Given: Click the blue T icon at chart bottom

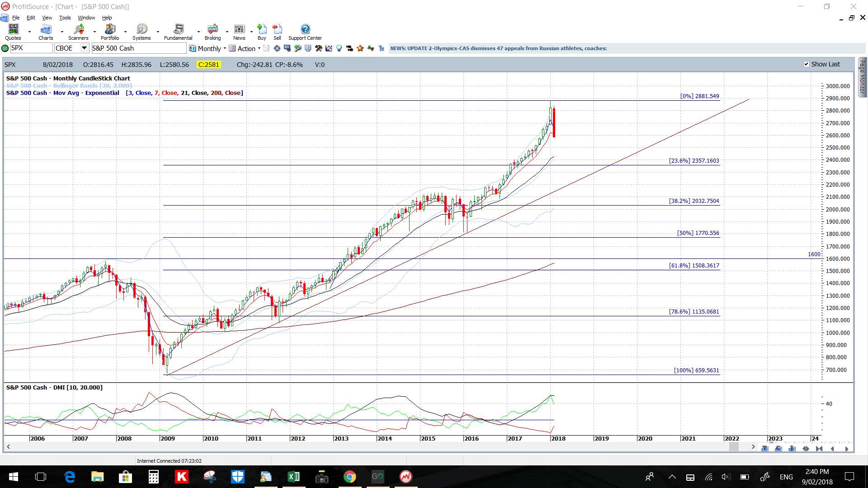Looking at the screenshot, I should pos(765,449).
